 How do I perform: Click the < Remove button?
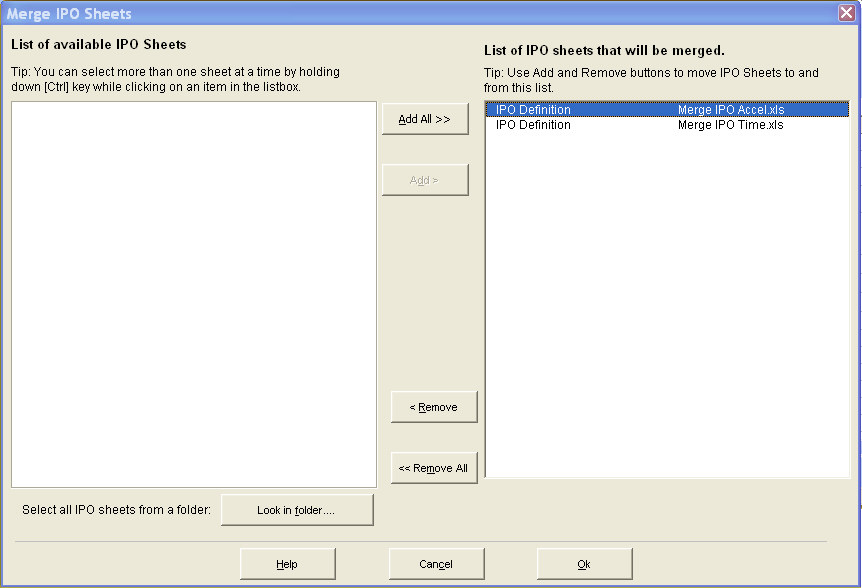(434, 406)
